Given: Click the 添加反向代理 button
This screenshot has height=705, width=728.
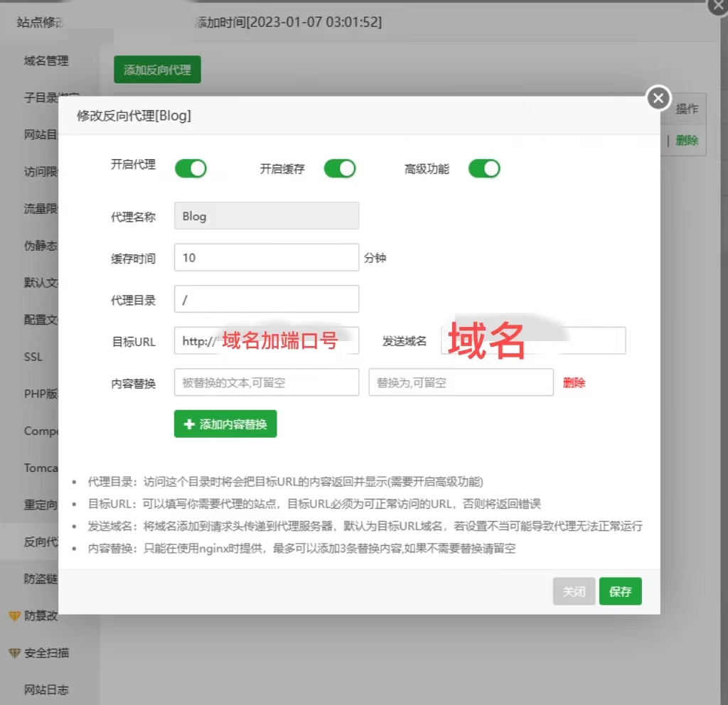Looking at the screenshot, I should click(157, 70).
